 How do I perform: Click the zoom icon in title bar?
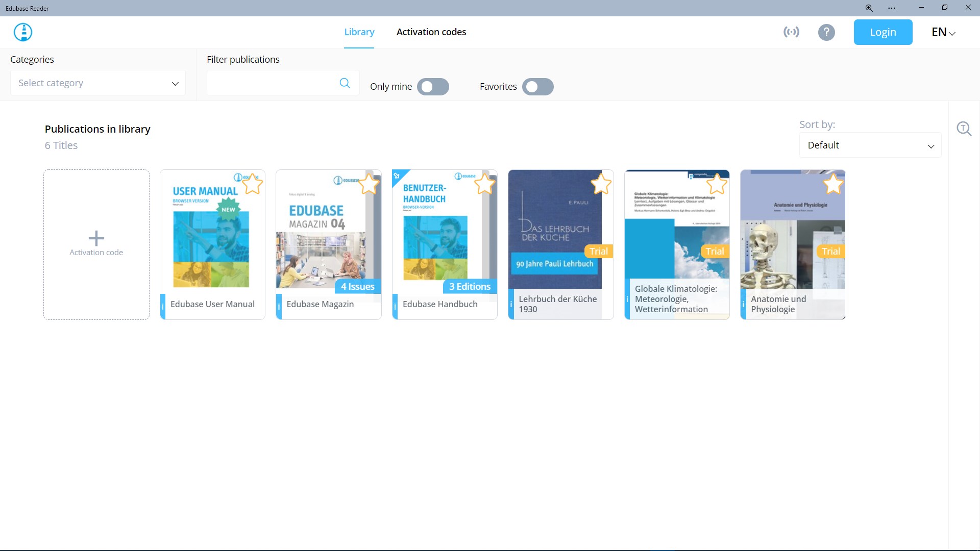click(x=869, y=8)
